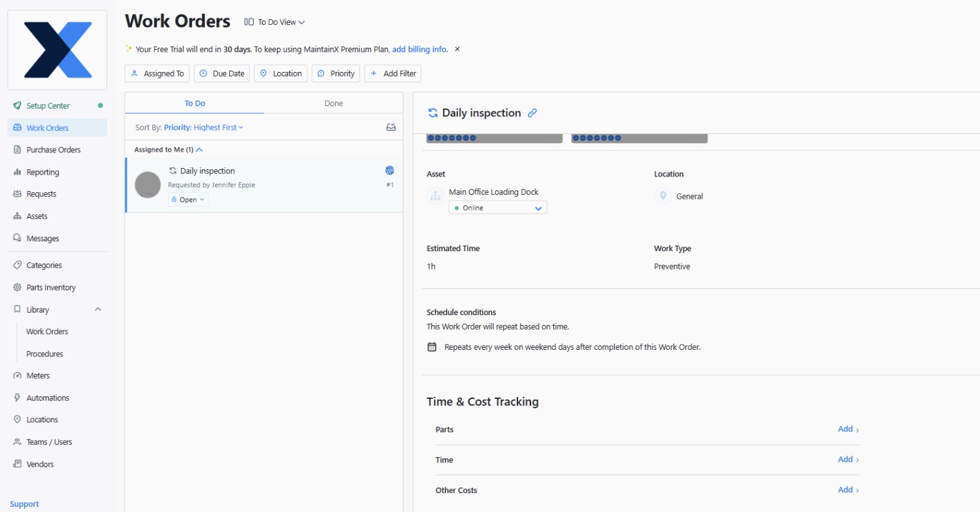Image resolution: width=980 pixels, height=512 pixels.
Task: Click the add billing info link
Action: pyautogui.click(x=418, y=49)
